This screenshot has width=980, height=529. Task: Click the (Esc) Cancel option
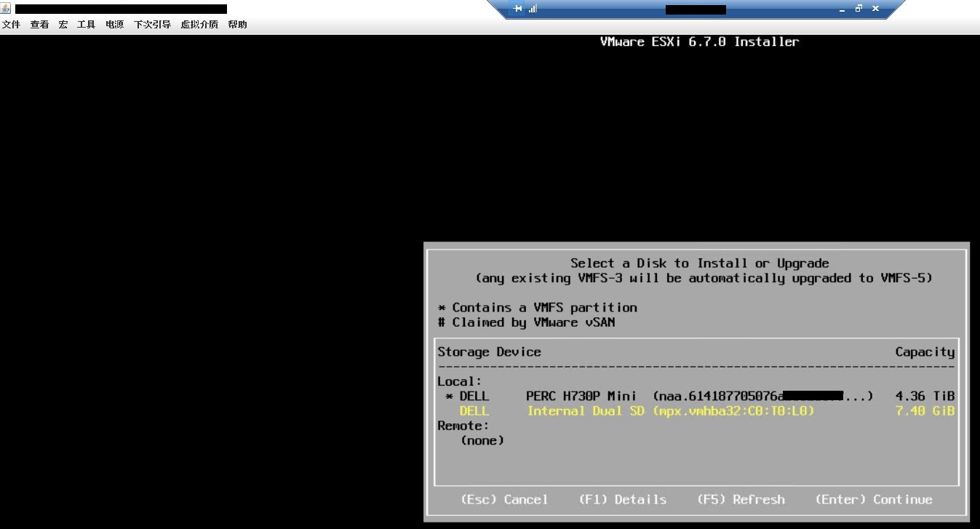point(504,499)
